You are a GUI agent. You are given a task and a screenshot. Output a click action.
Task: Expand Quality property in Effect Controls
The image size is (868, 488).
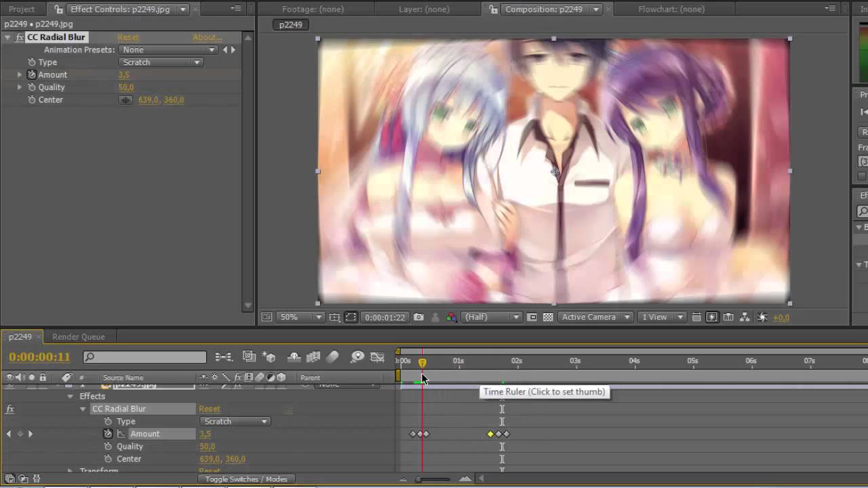pos(20,87)
